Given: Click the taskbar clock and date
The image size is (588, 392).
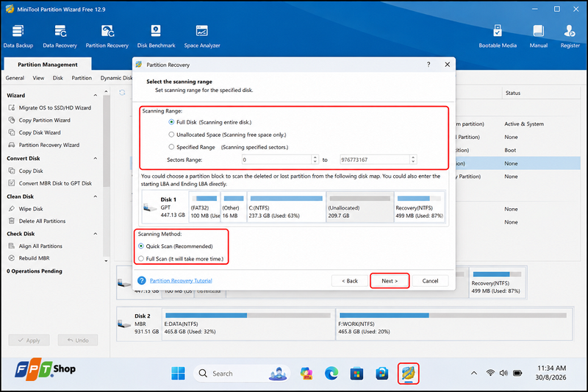Looking at the screenshot, I should pyautogui.click(x=551, y=372).
